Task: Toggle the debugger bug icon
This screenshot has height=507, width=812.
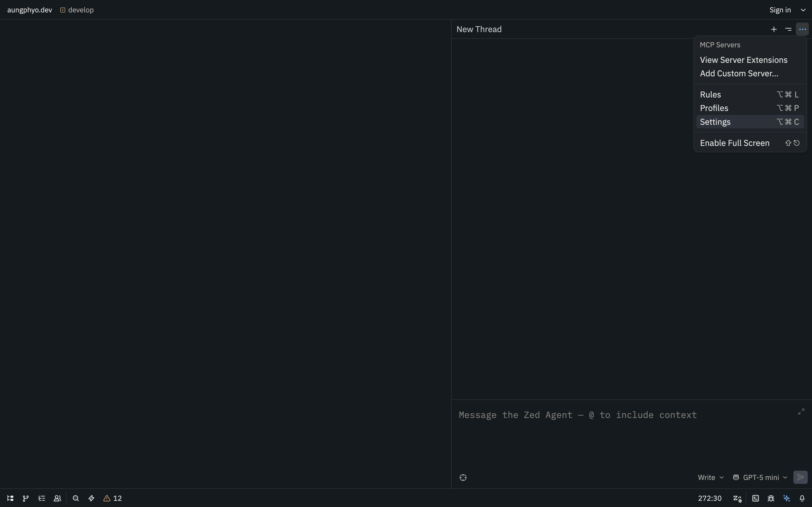Action: (771, 498)
